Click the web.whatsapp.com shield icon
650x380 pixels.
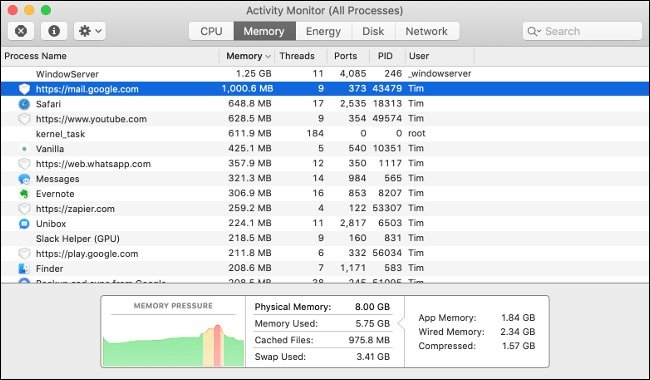(x=24, y=164)
